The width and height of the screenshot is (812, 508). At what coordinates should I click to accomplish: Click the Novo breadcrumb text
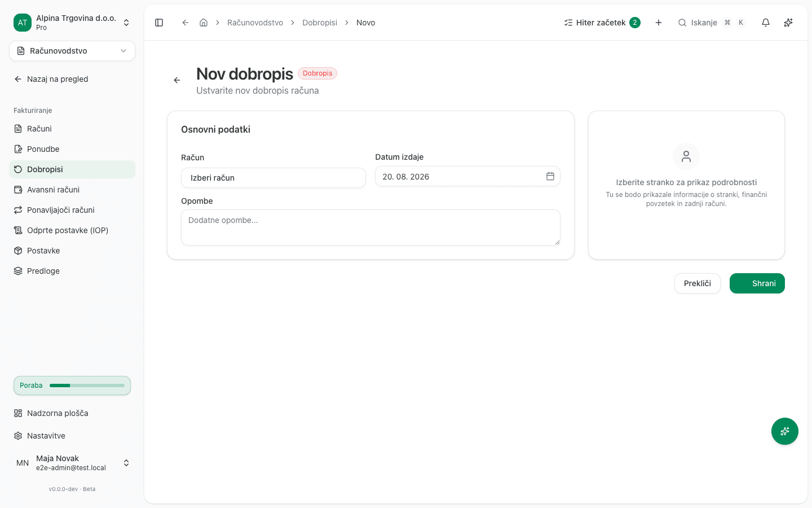(366, 23)
